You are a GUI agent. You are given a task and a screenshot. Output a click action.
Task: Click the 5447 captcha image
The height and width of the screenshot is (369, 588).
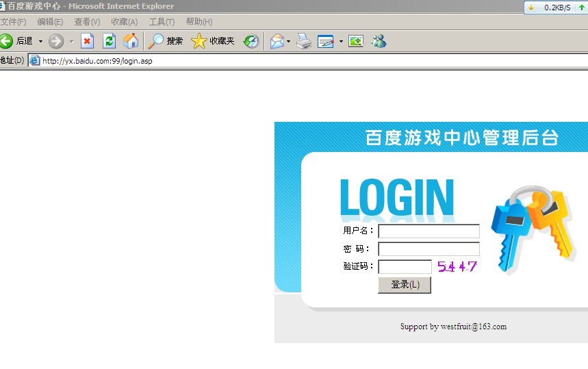[x=457, y=266]
